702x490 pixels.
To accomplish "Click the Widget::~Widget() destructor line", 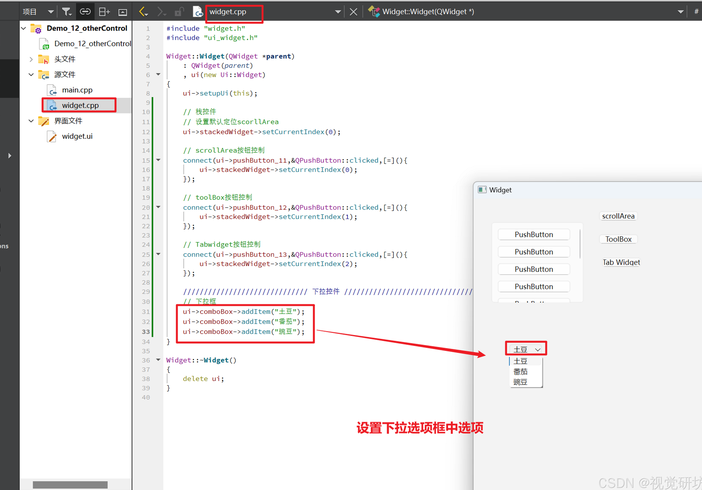I will (x=201, y=360).
